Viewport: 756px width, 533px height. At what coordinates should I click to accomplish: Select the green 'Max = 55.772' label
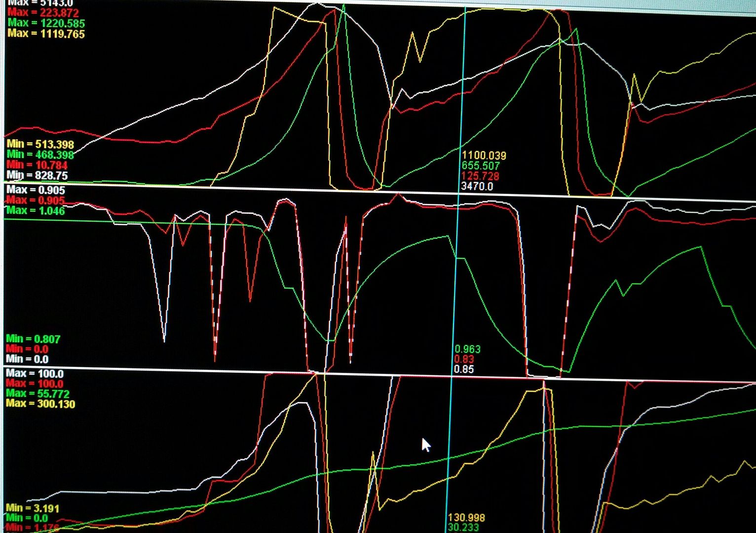(38, 394)
